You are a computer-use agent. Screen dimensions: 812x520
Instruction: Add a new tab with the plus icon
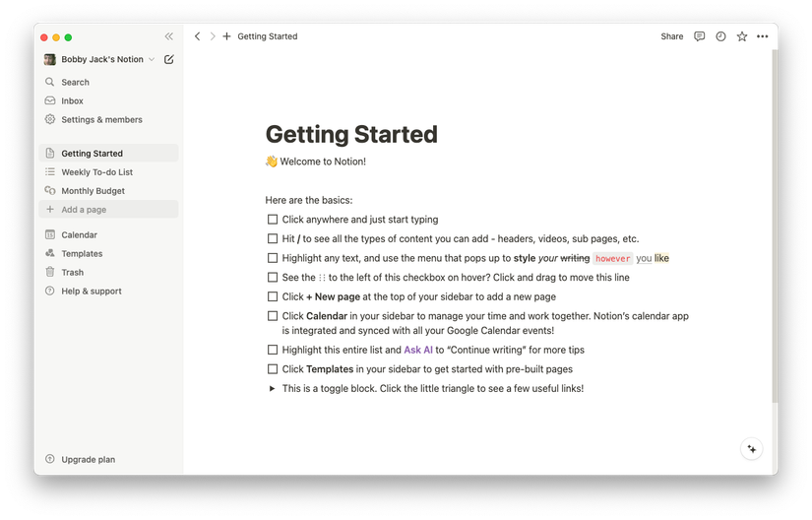(227, 36)
